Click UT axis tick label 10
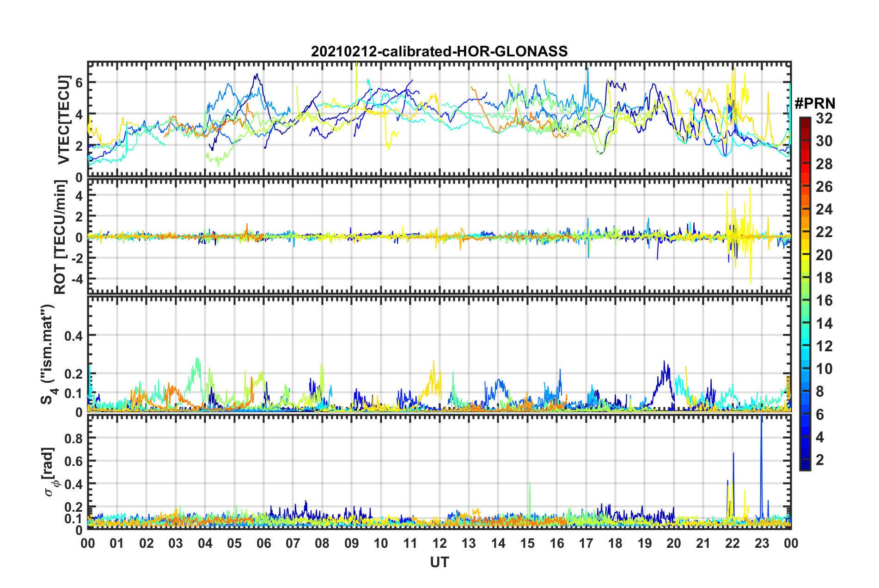 [381, 543]
